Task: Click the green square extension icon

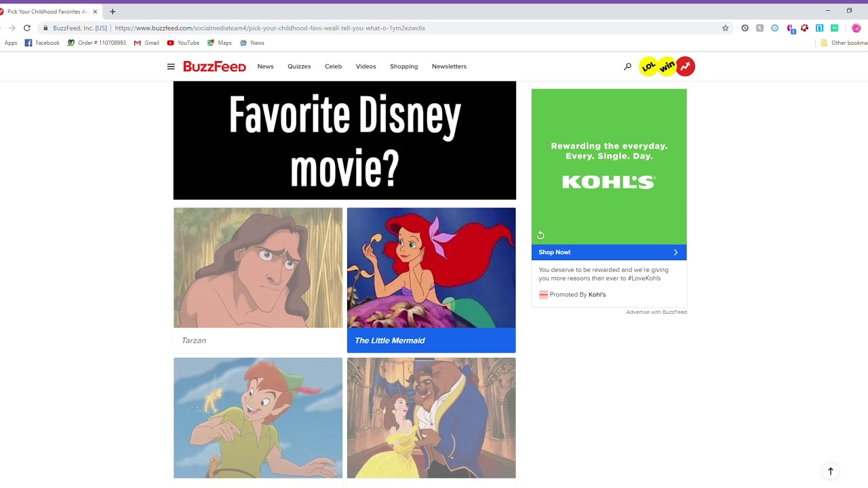Action: (834, 28)
